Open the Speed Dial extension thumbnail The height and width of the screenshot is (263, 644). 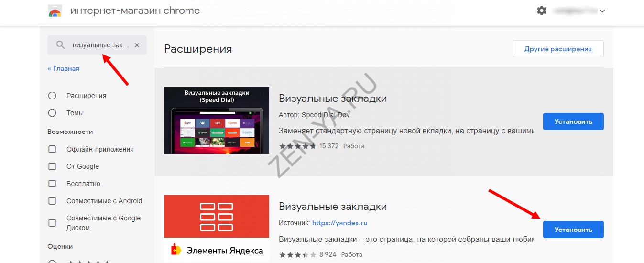[x=216, y=121]
